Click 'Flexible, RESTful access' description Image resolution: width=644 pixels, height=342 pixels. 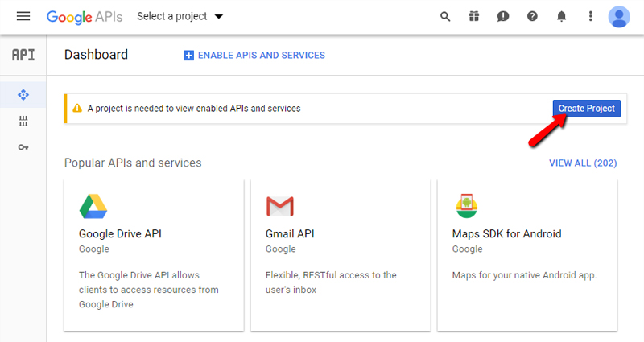pos(331,282)
